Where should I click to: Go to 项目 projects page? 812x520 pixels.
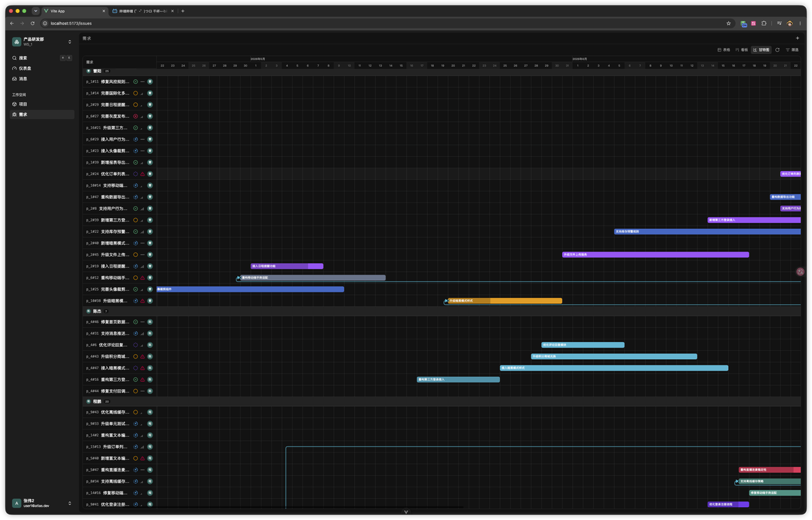coord(42,104)
